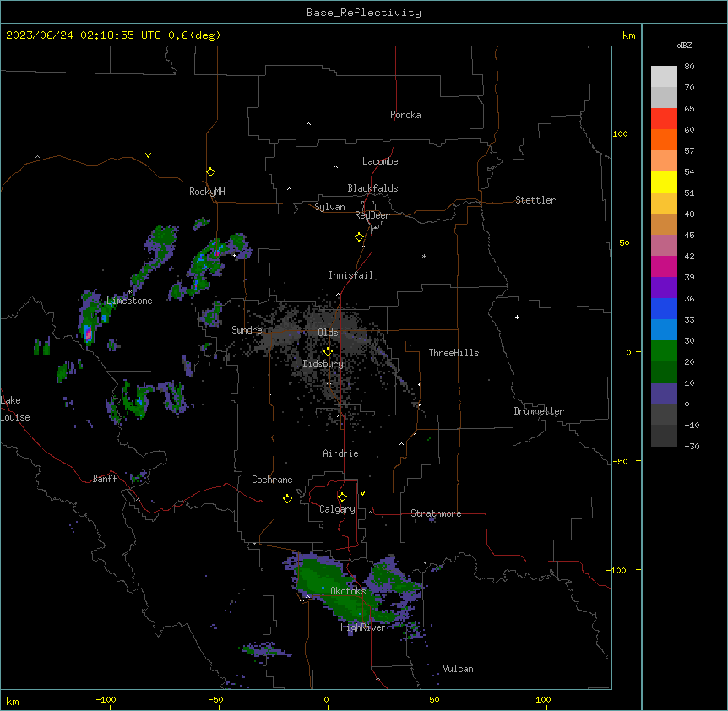728x711 pixels.
Task: Select the blue 36 dBZ legend swatch
Action: click(x=664, y=308)
